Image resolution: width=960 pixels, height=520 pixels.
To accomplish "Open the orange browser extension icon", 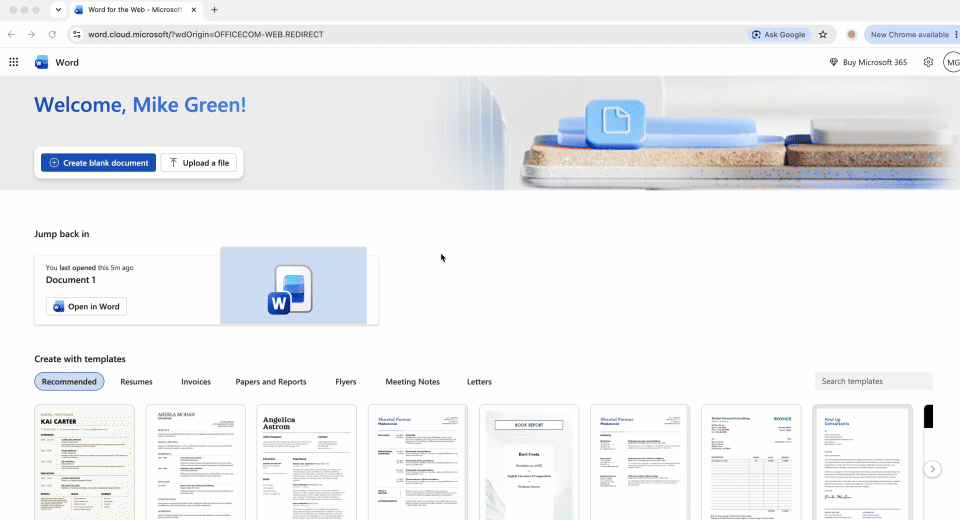I will click(x=851, y=34).
